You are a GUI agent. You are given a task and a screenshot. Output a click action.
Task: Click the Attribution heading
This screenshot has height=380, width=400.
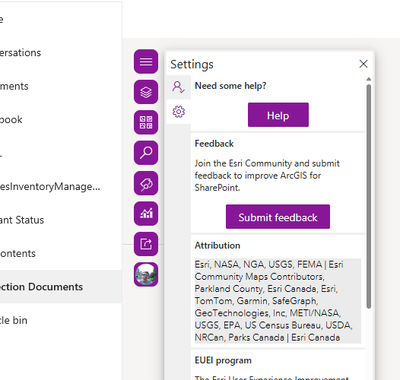point(217,246)
